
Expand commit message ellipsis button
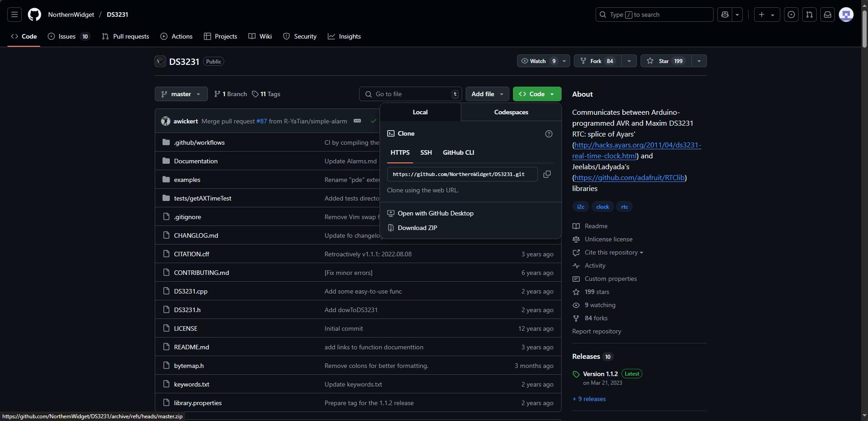point(357,121)
